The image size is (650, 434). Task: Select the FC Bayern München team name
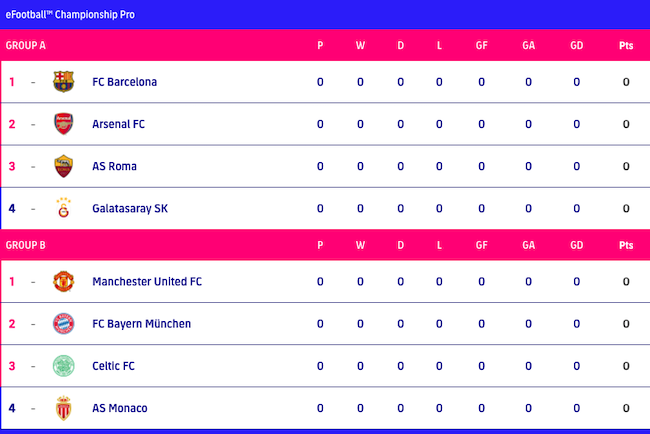141,324
